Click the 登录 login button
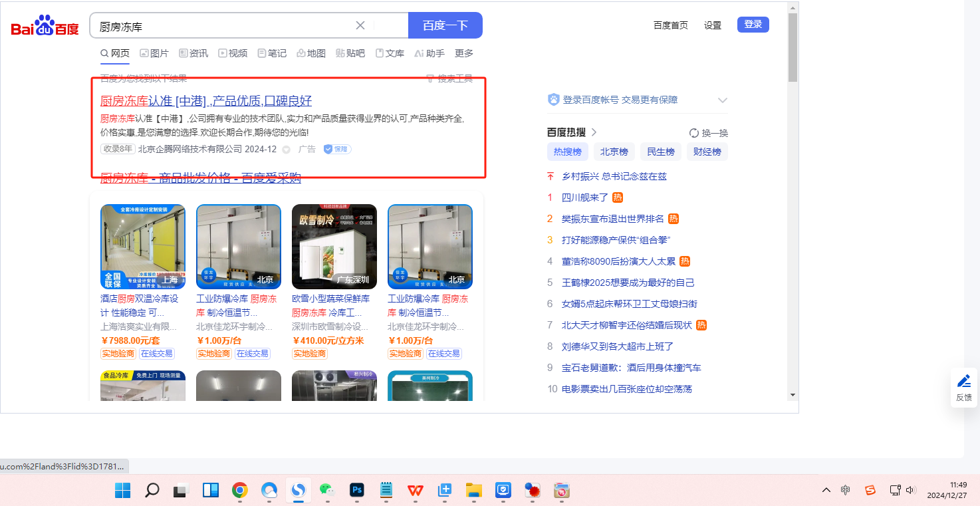The width and height of the screenshot is (980, 506). pos(753,25)
